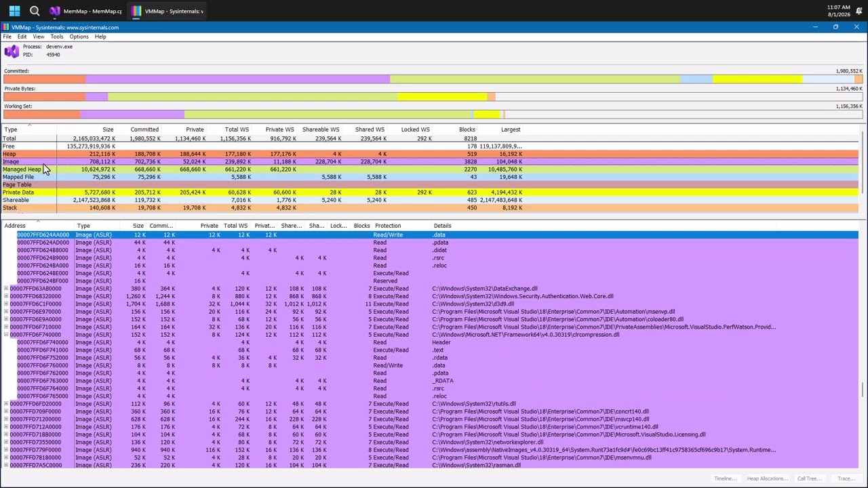Expand the coloader80.dll address row
868x488 pixels.
pos(6,319)
